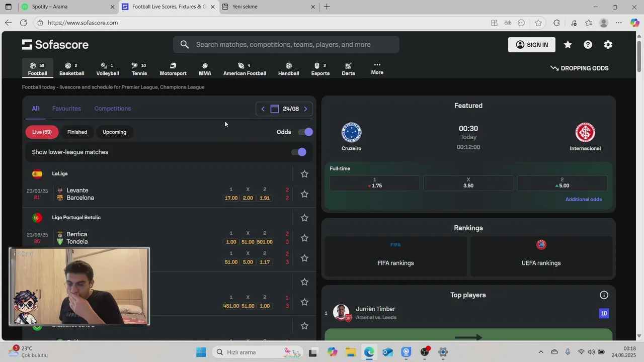Open browser Extensions puzzle icon

tap(556, 23)
